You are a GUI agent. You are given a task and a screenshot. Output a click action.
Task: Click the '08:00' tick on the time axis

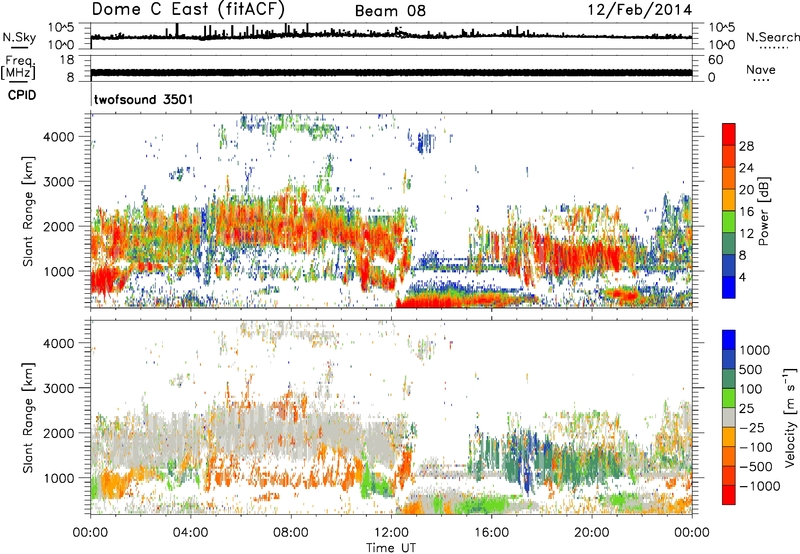[291, 533]
